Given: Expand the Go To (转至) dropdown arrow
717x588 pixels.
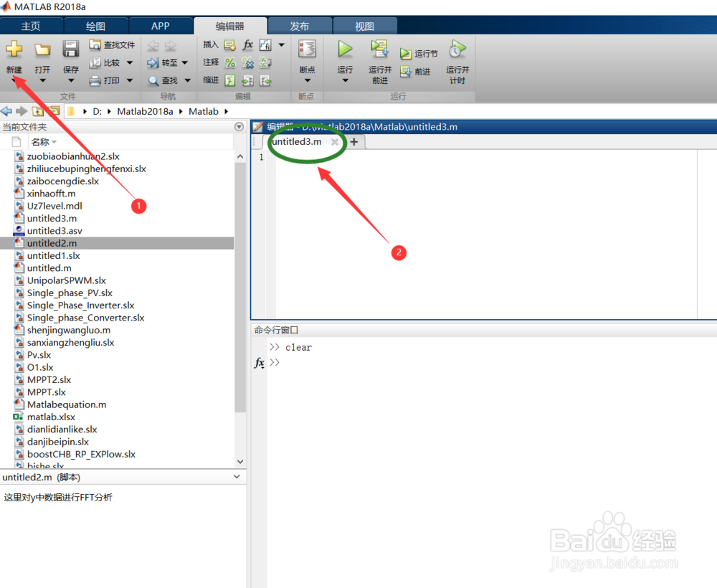Looking at the screenshot, I should tap(185, 62).
